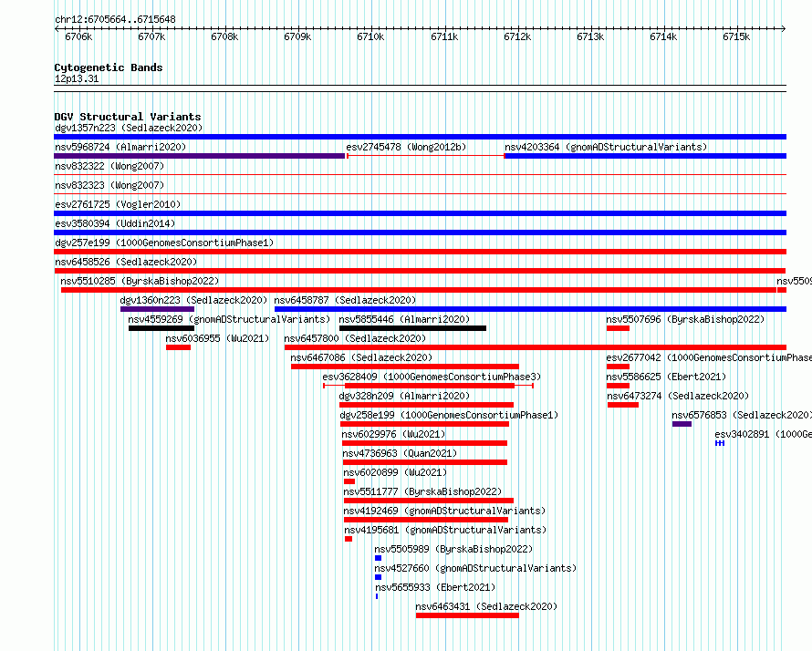Viewport: 812px width, 651px height.
Task: Click the blue bar under esv3580394 (Uddin2014)
Action: (x=420, y=232)
